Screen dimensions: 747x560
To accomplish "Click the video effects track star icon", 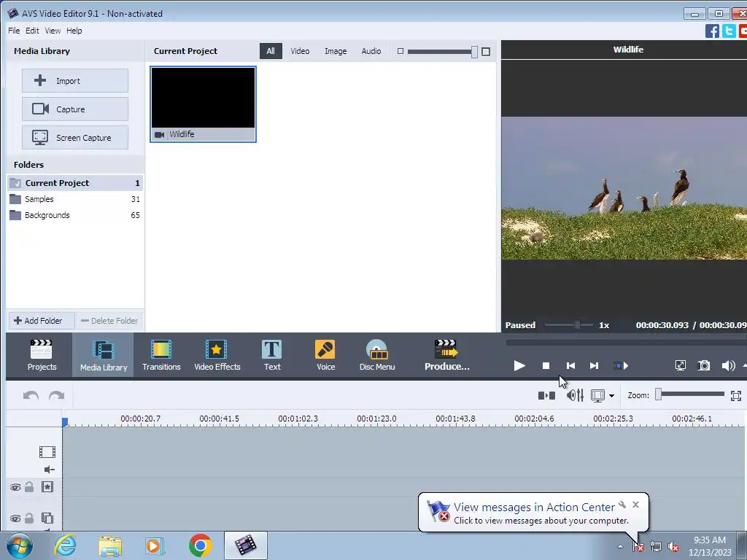I will coord(47,486).
